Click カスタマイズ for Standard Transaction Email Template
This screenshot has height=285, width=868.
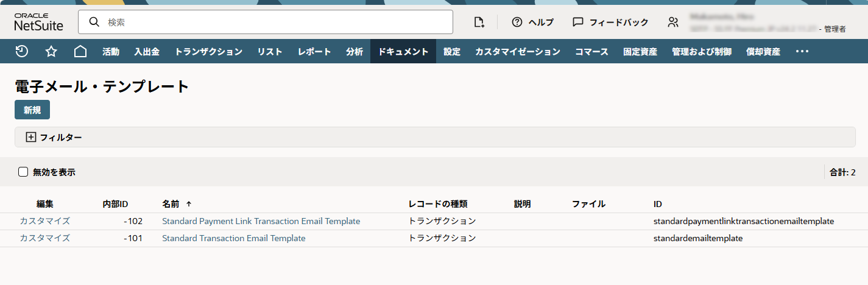click(x=44, y=238)
